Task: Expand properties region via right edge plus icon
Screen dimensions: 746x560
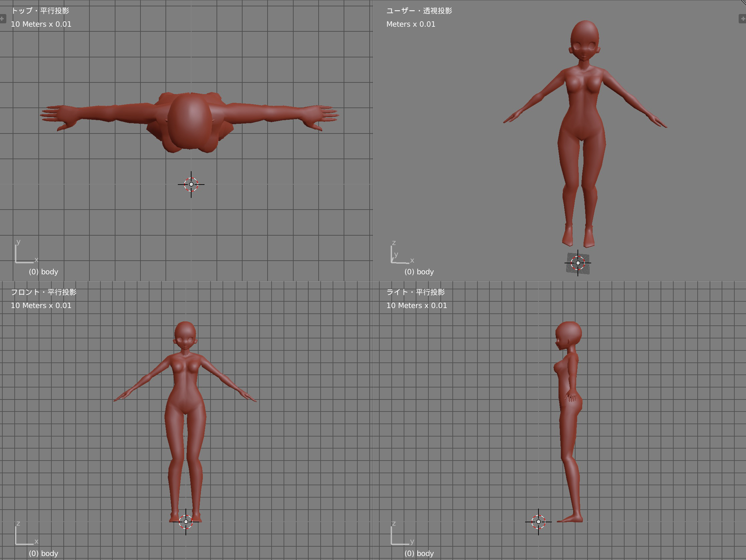Action: [x=743, y=19]
